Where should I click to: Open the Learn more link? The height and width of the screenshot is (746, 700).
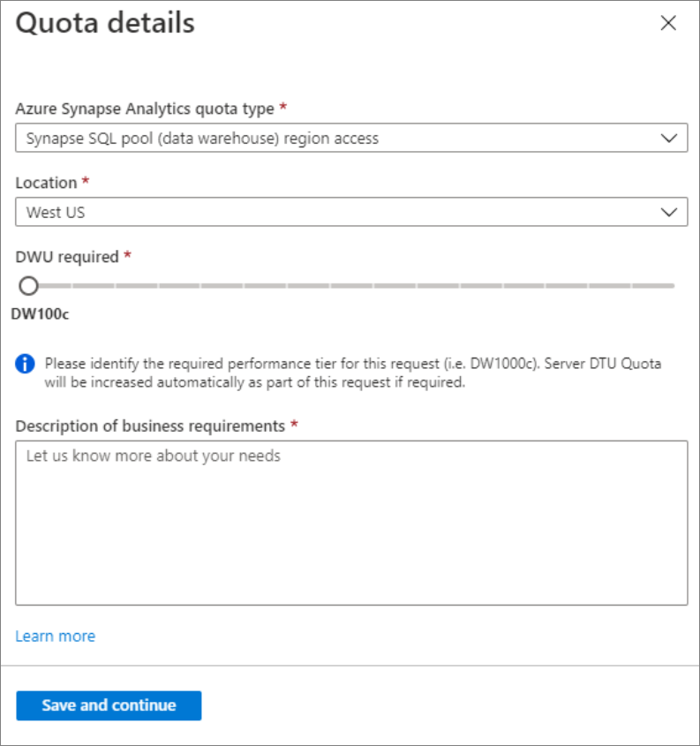(x=56, y=636)
